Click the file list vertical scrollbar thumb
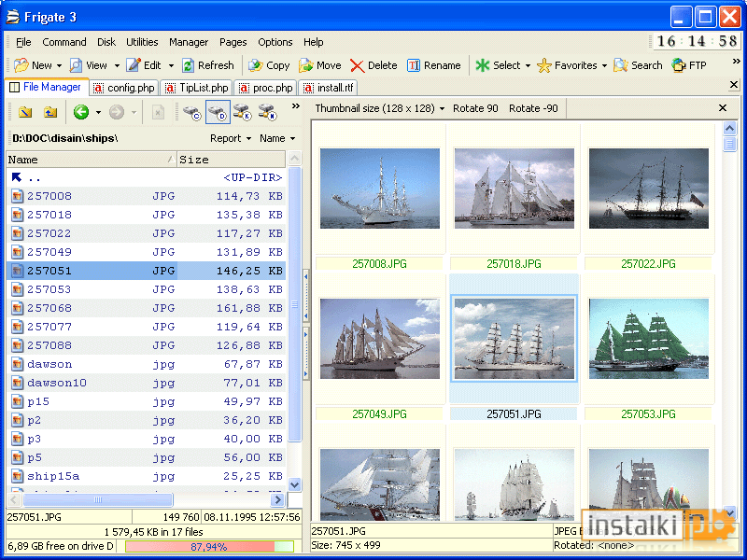The height and width of the screenshot is (560, 747). (x=295, y=304)
